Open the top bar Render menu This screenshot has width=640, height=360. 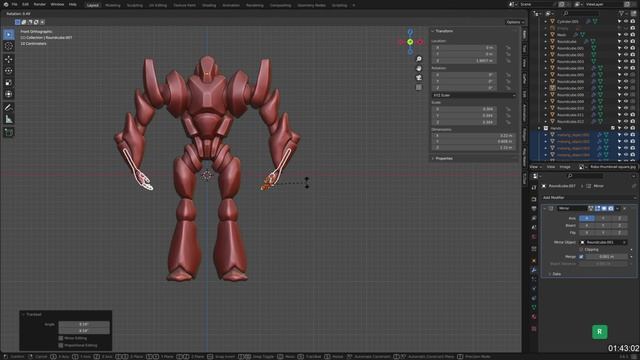40,4
